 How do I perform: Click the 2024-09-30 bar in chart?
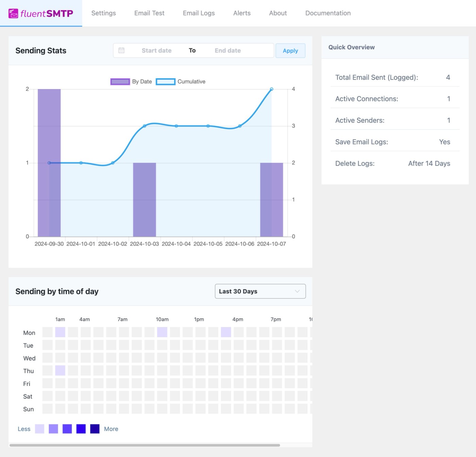tap(49, 163)
